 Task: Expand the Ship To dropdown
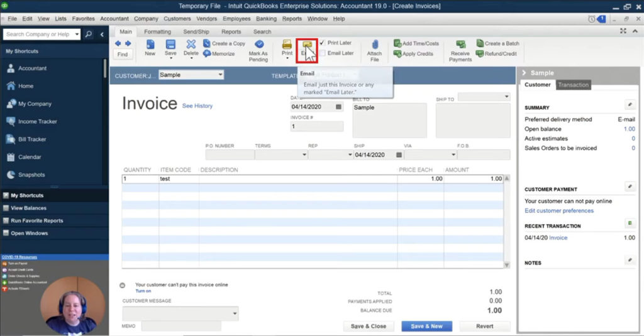(x=506, y=97)
